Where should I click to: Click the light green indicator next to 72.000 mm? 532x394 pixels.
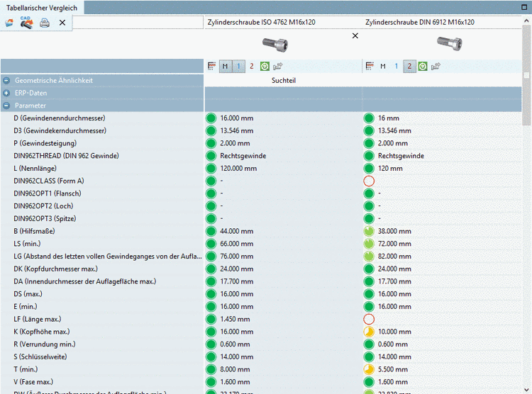coord(369,244)
